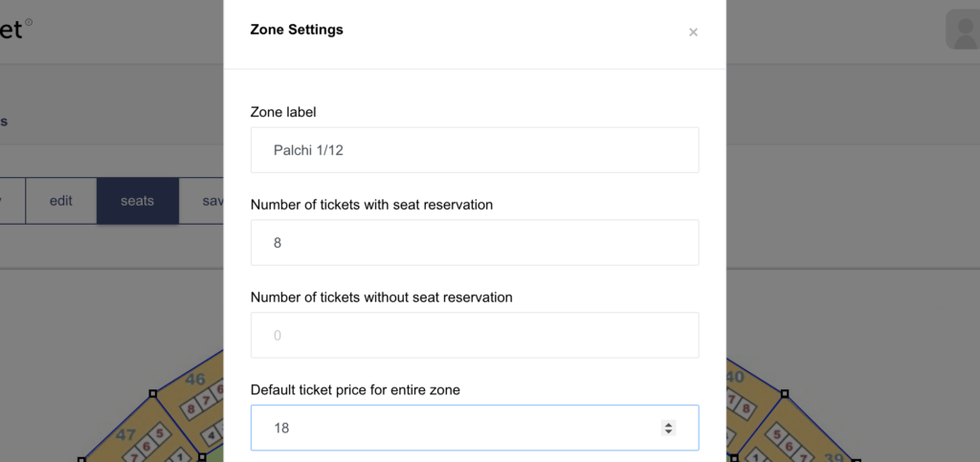Focus the tickets with seat reservation field
The image size is (980, 462).
[x=475, y=242]
